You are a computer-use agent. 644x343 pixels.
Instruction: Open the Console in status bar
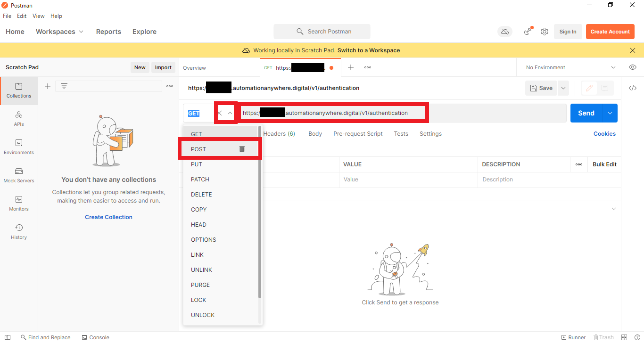coord(95,337)
